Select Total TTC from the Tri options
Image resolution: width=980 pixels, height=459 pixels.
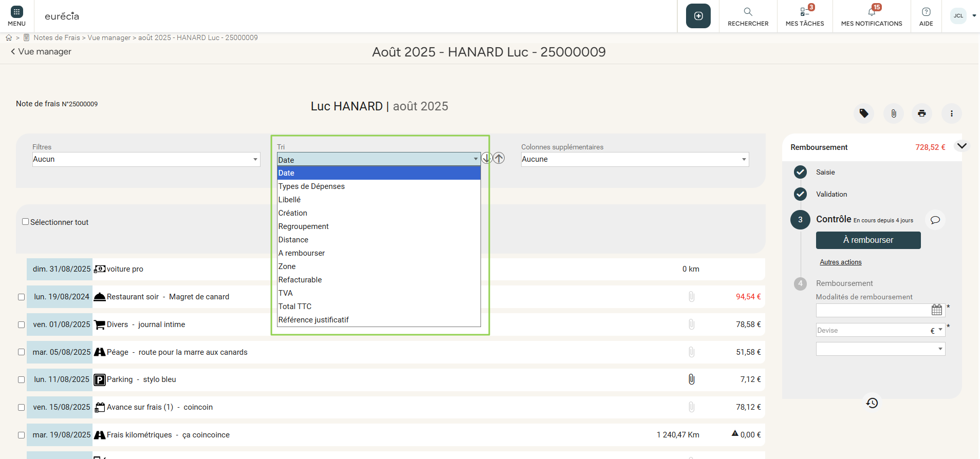tap(295, 307)
